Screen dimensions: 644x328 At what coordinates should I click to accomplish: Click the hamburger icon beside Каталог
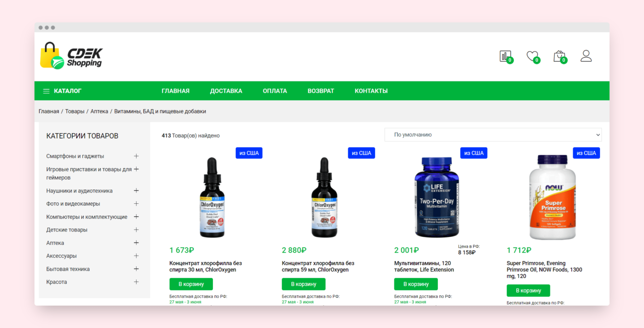click(x=46, y=91)
